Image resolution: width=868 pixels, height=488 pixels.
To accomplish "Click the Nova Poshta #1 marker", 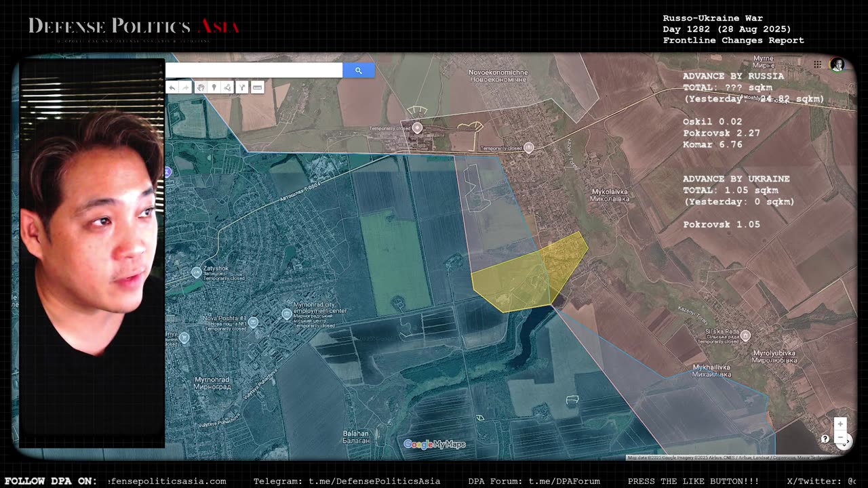I will pos(253,322).
